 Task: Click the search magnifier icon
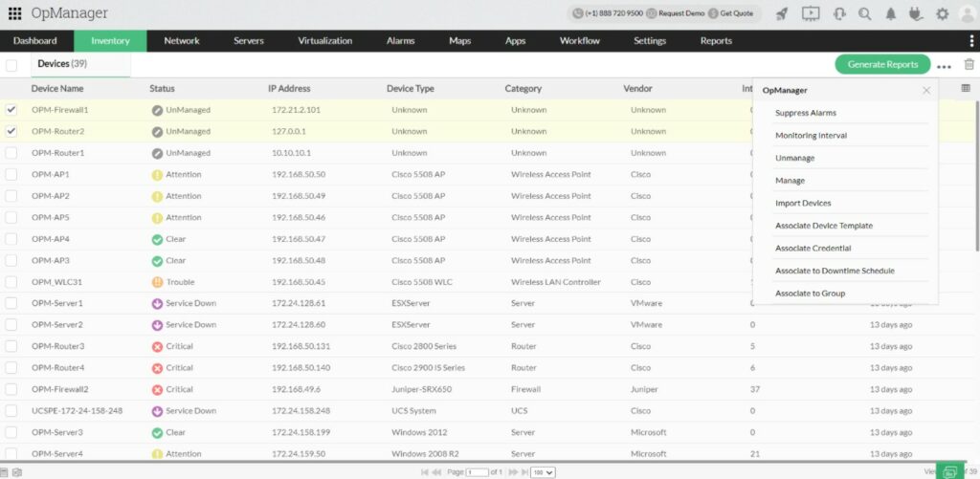coord(864,13)
